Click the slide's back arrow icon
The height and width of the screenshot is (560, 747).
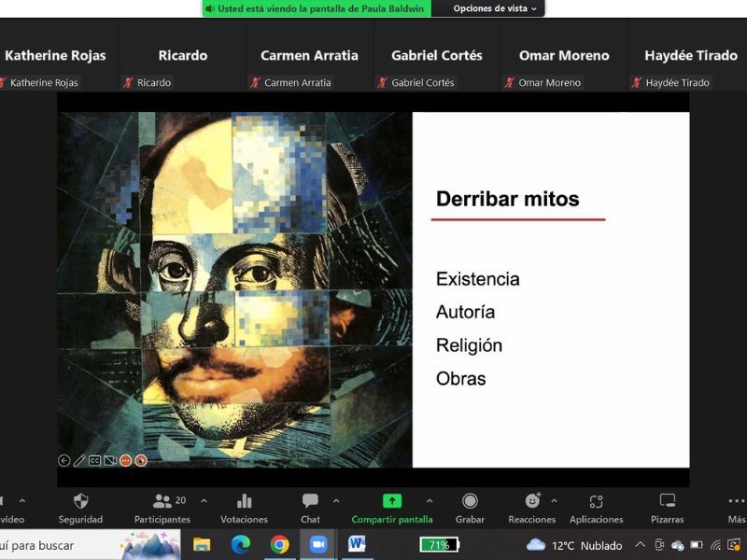[63, 460]
